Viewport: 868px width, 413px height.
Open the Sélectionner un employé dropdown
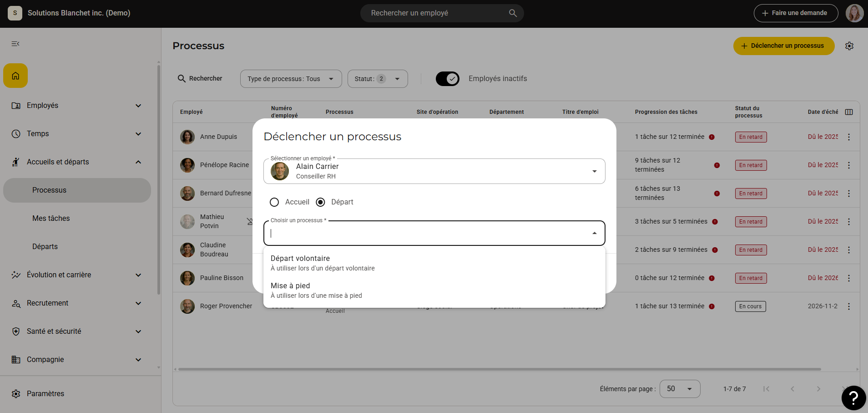point(434,171)
